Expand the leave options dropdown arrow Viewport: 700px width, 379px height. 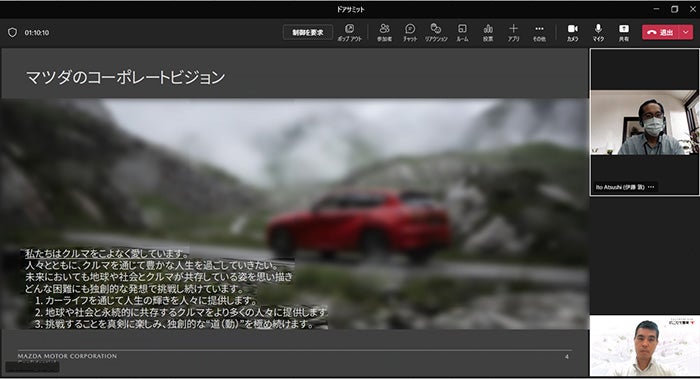click(686, 33)
